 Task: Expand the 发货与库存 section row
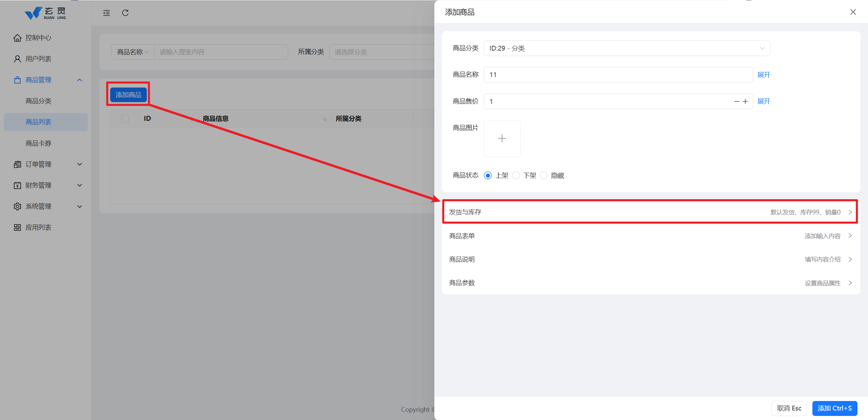650,212
